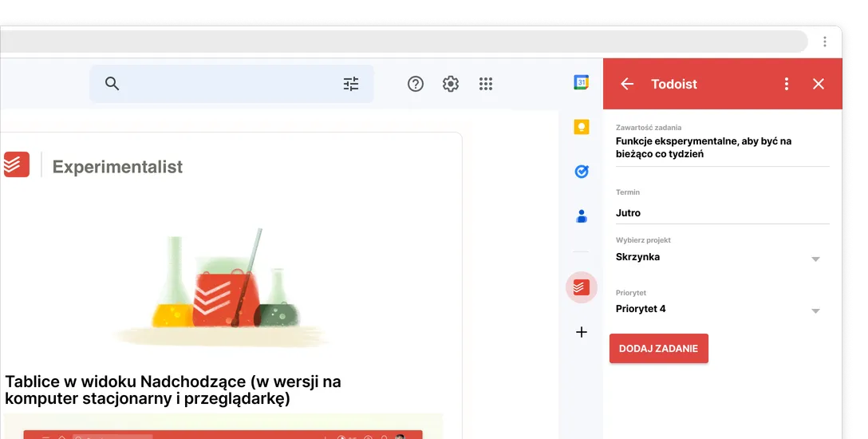Open Google Tasks in the side panel

click(582, 171)
